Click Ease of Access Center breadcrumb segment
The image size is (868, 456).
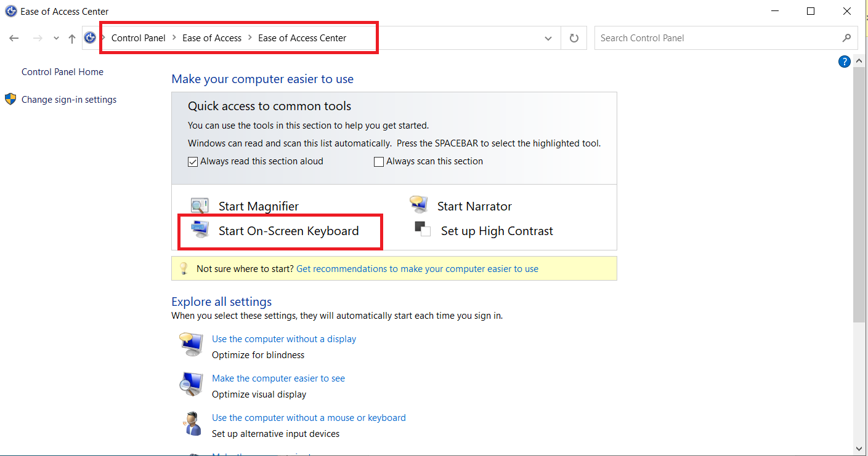point(302,38)
